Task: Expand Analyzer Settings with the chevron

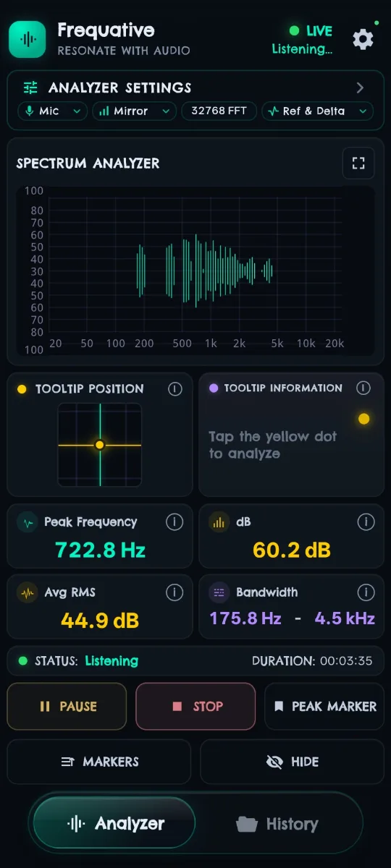Action: click(360, 88)
